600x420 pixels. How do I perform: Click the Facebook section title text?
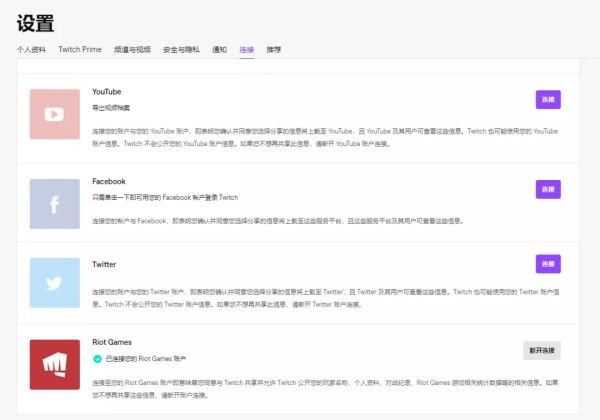coord(108,181)
